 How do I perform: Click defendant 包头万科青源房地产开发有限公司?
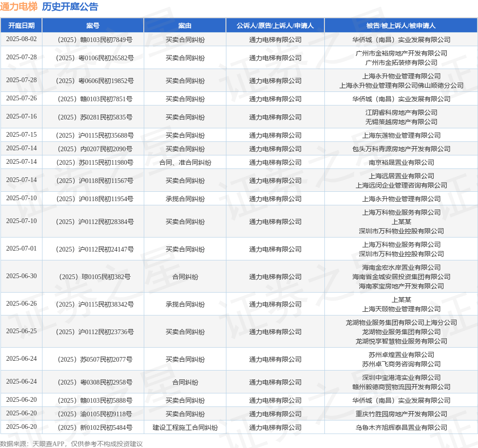coord(401,149)
